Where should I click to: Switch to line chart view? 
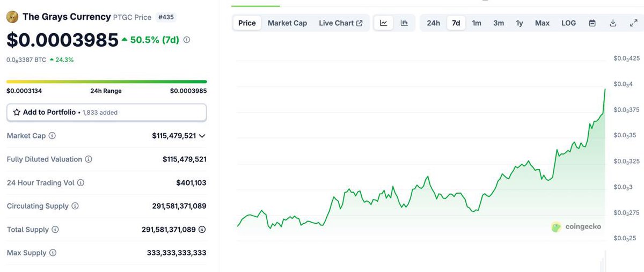click(384, 23)
